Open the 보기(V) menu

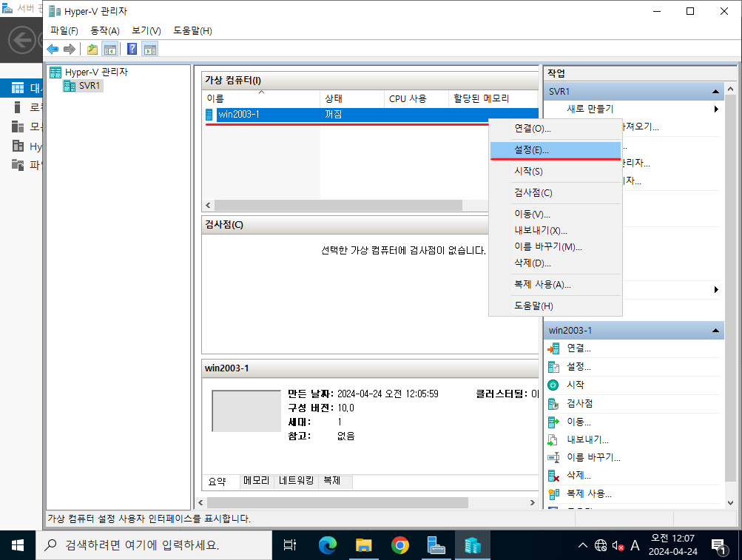[146, 31]
